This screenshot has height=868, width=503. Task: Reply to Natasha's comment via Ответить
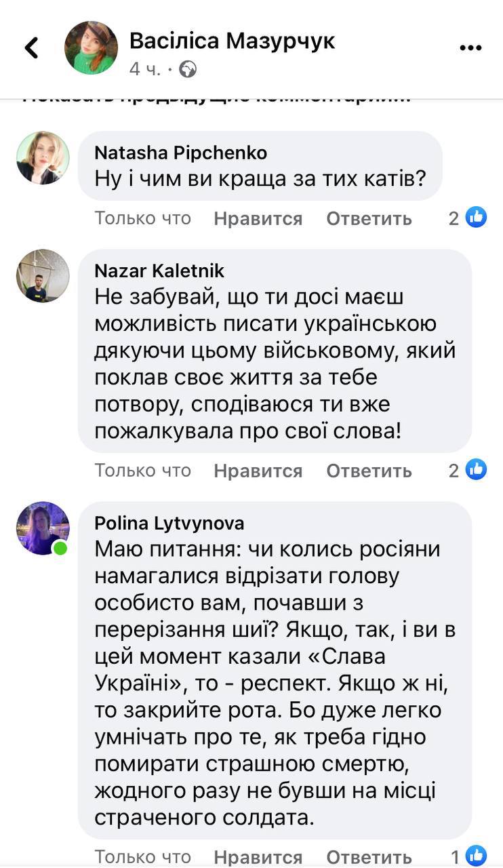[x=369, y=217]
